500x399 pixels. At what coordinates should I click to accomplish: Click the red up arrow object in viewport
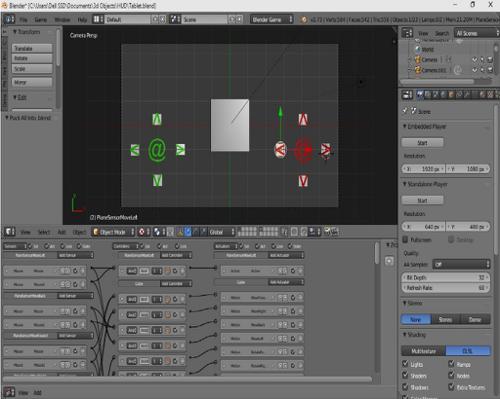(303, 119)
